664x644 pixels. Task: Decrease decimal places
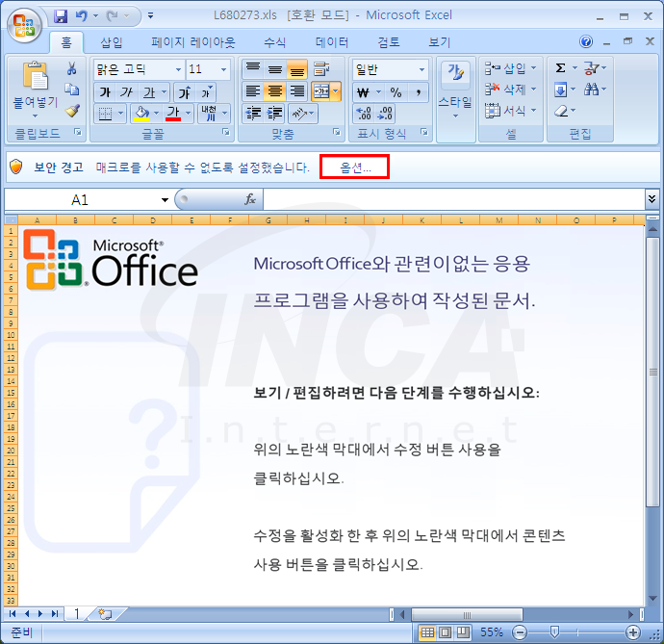tap(385, 114)
